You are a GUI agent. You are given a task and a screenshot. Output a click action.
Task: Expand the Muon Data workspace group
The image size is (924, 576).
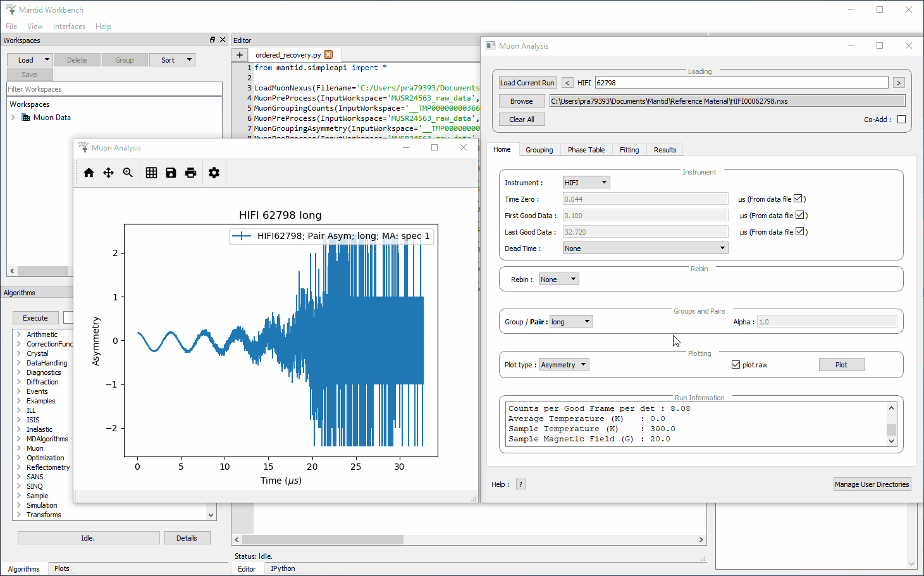[x=13, y=118]
